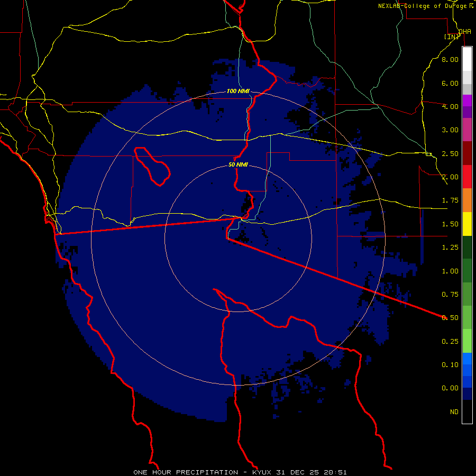Click the 0.50 legend value
Screen dimensions: 476x476
(450, 318)
